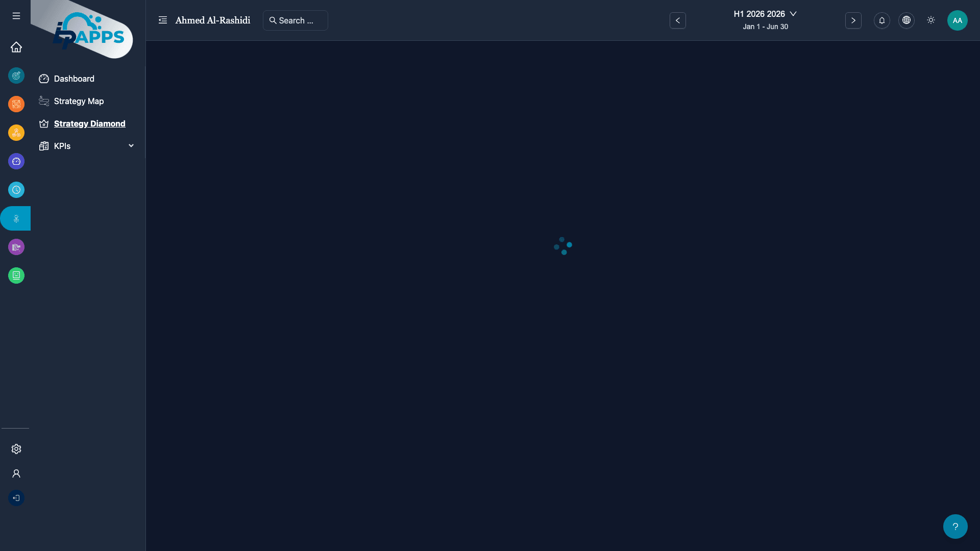Toggle light theme with sun icon
The width and height of the screenshot is (980, 551).
(x=930, y=20)
